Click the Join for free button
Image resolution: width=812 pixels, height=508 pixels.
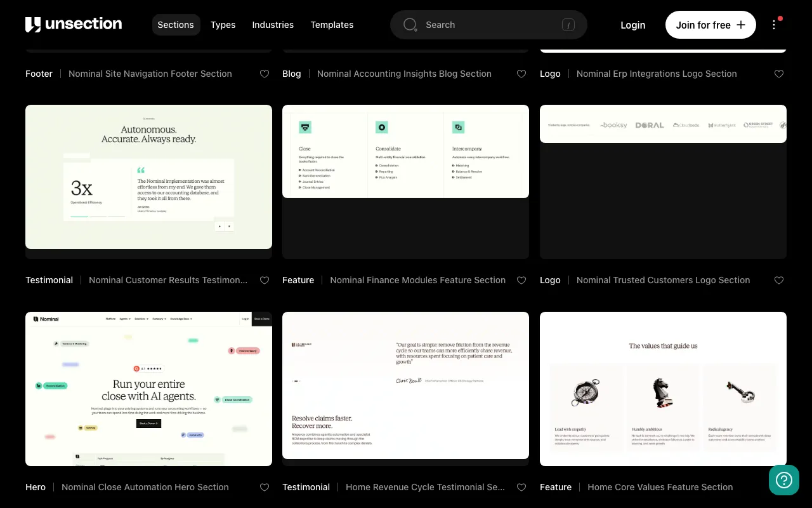pyautogui.click(x=710, y=25)
